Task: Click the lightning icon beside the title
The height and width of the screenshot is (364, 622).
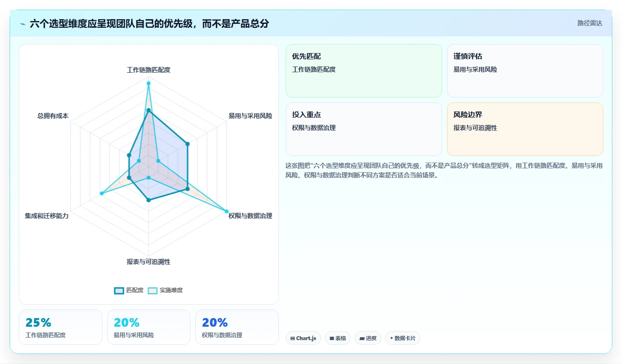Action: tap(22, 23)
